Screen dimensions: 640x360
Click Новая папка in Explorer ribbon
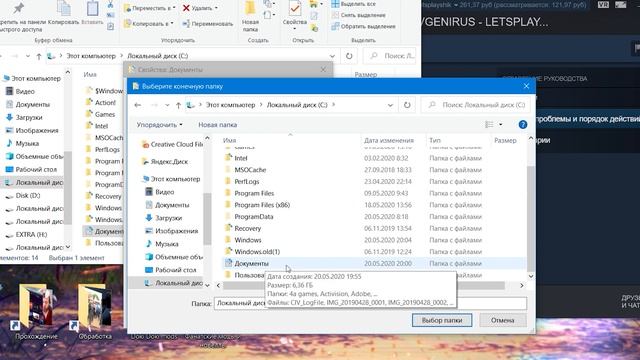coord(250,16)
